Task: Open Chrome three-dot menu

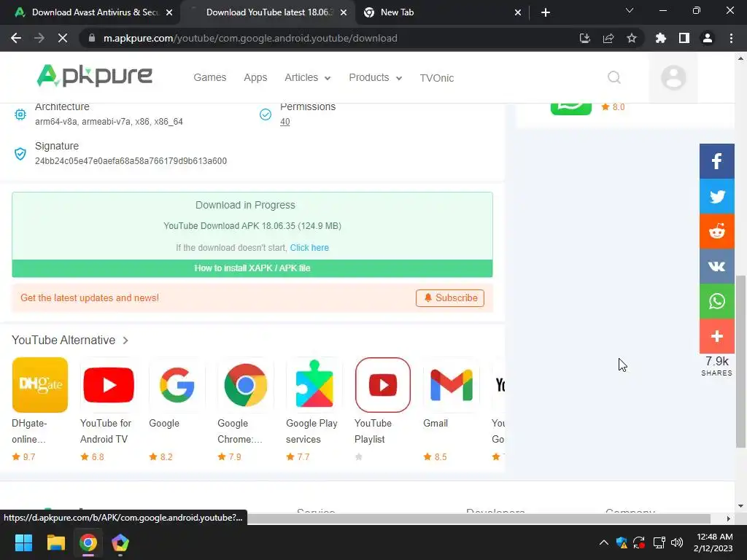Action: tap(731, 38)
